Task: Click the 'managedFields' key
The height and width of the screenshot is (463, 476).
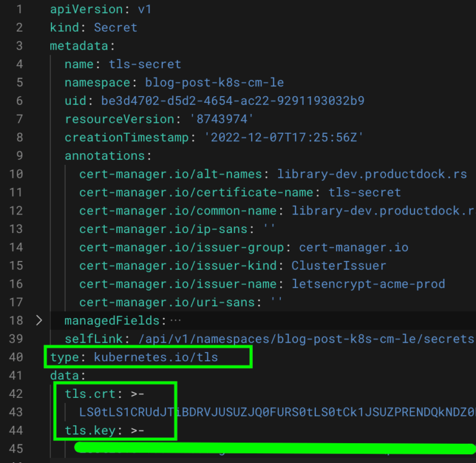Action: 112,320
